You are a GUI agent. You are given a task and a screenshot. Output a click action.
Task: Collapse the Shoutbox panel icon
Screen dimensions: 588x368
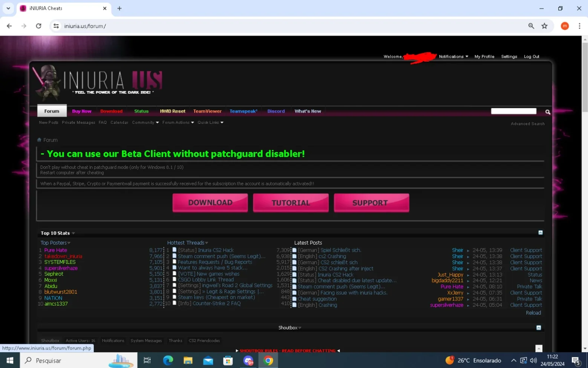click(x=539, y=328)
